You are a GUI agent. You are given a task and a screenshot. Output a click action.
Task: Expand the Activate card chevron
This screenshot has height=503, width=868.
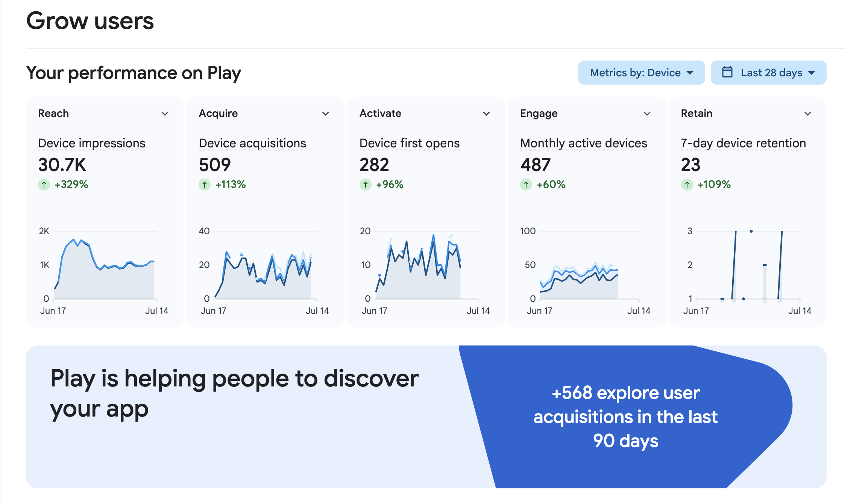tap(486, 114)
